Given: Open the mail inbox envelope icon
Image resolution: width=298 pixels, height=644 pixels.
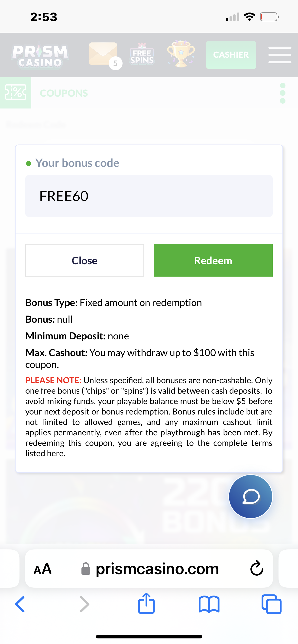Looking at the screenshot, I should (x=103, y=54).
